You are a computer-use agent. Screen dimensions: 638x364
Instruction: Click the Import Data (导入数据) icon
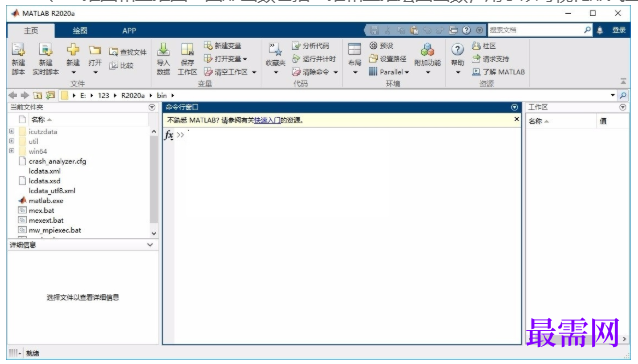(x=163, y=50)
